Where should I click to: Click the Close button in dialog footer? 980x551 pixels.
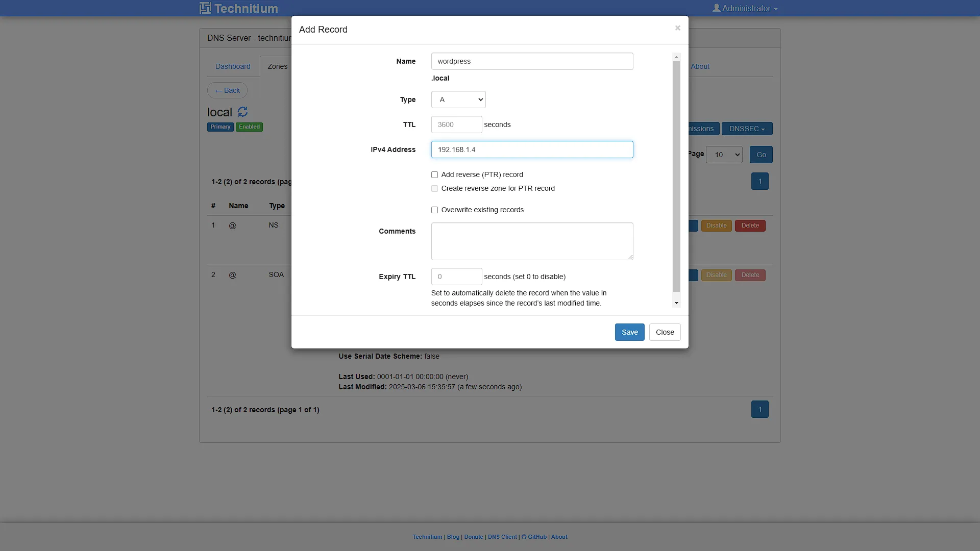[x=665, y=332]
